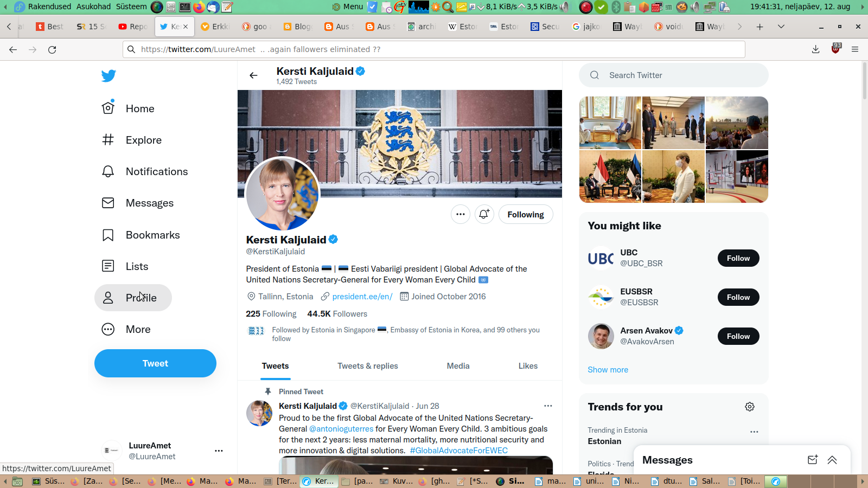868x488 pixels.
Task: Open the bottom-right media thumbnail with screen
Action: coord(737,177)
